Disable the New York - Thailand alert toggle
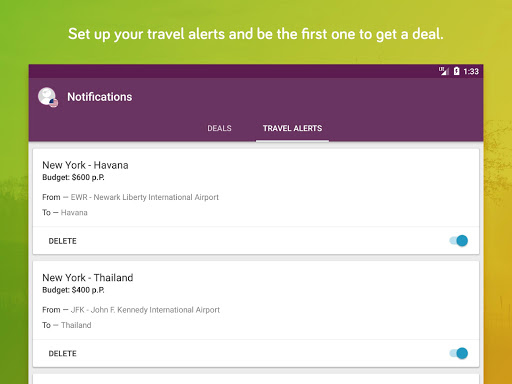Image resolution: width=512 pixels, height=384 pixels. click(x=459, y=353)
